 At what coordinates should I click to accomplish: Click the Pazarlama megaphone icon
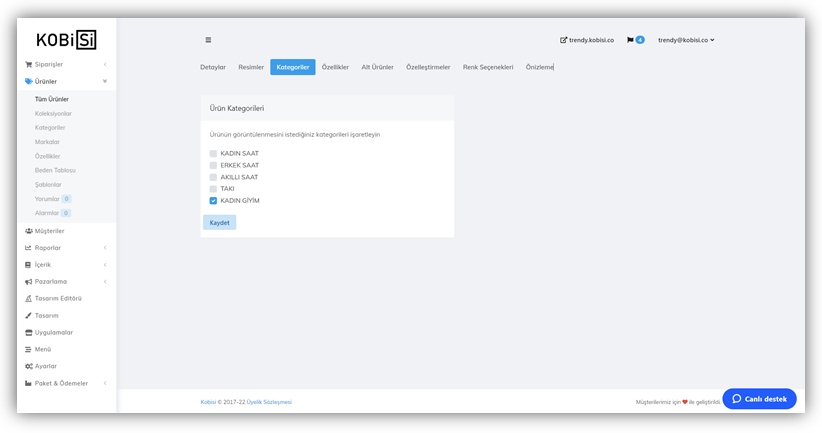point(28,282)
